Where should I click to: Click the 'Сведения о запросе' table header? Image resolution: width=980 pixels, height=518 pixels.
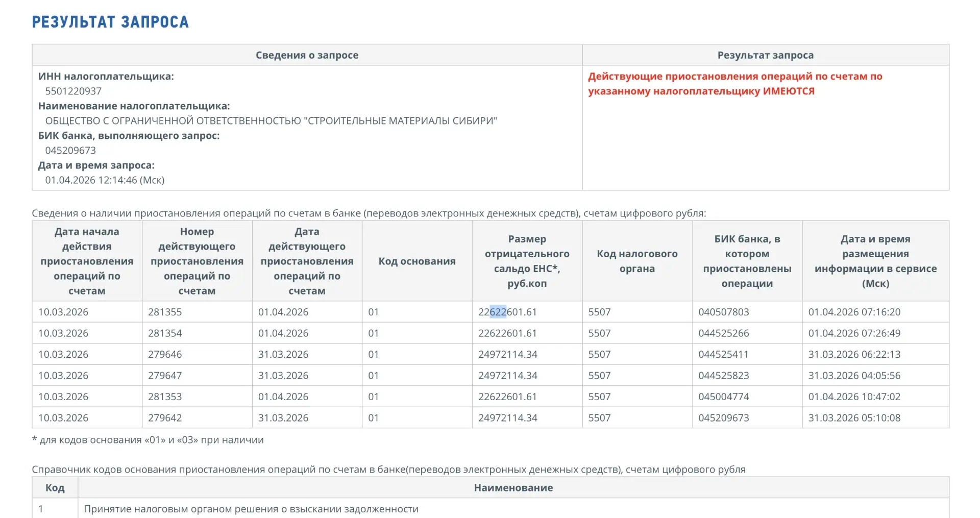tap(307, 55)
